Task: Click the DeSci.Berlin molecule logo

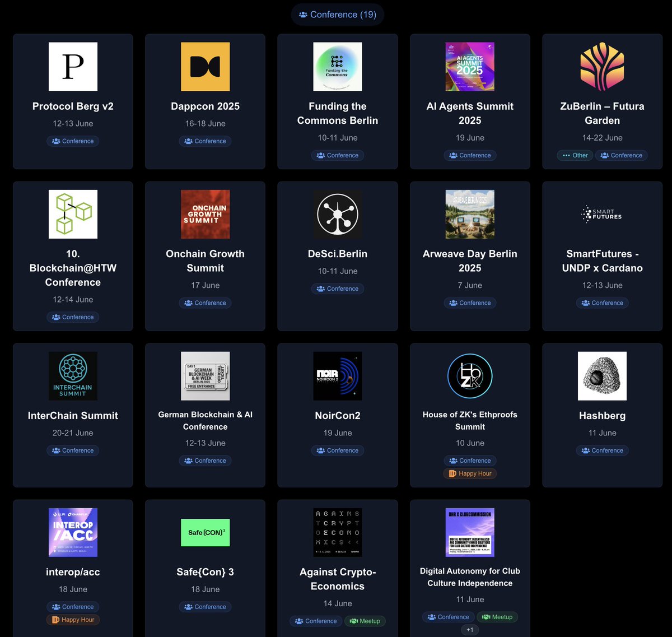Action: pos(338,214)
